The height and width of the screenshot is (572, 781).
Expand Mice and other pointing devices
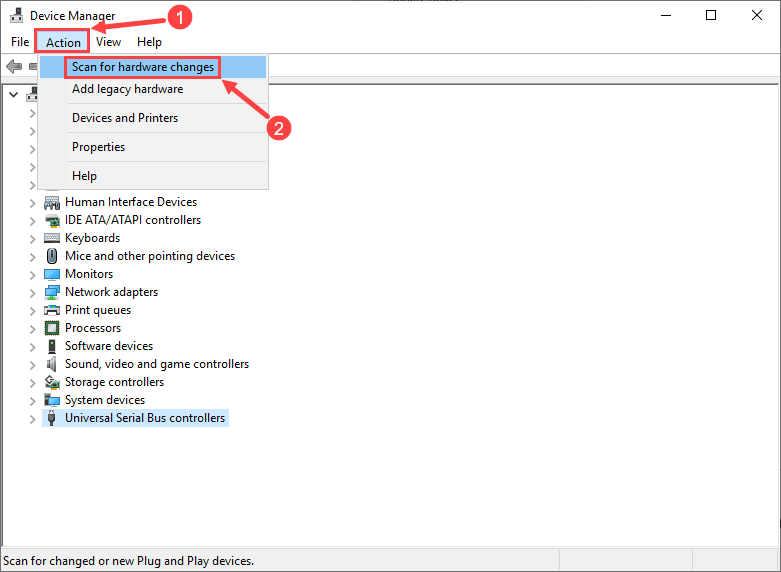pyautogui.click(x=32, y=257)
